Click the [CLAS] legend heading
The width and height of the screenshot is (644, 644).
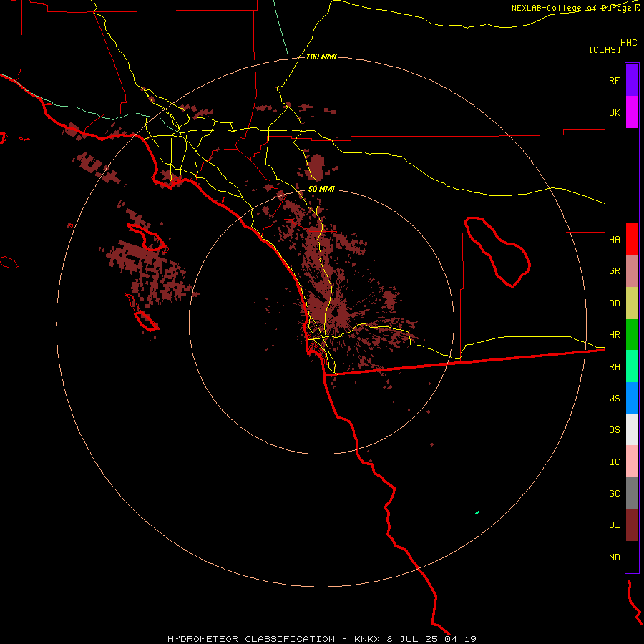point(605,49)
